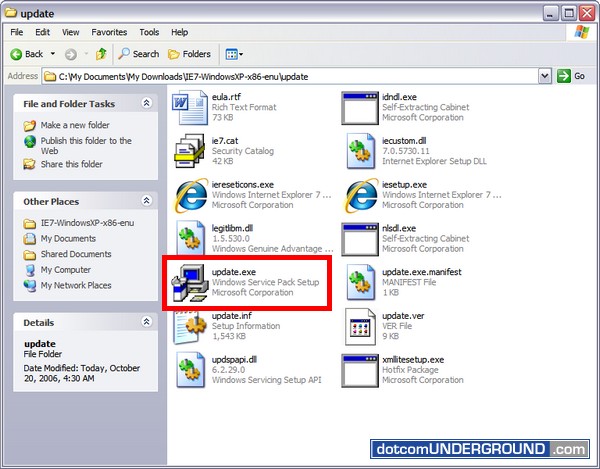The width and height of the screenshot is (600, 469).
Task: Select the iesetup.exe file name
Action: tap(404, 185)
